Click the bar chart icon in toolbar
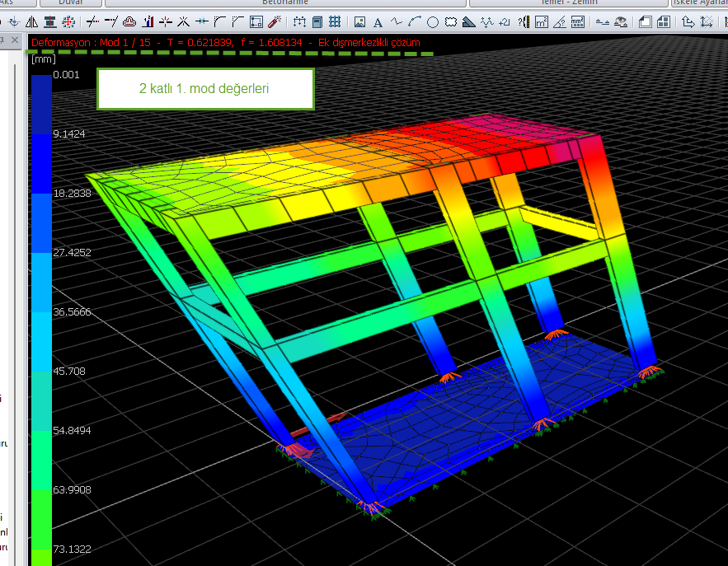Screen dimensions: 728x566 click(148, 21)
